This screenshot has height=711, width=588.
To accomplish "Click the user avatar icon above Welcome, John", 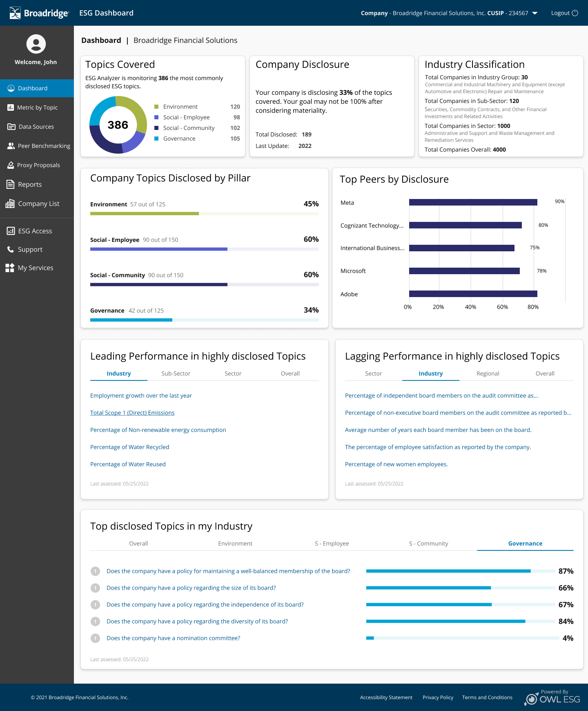I will (x=36, y=44).
